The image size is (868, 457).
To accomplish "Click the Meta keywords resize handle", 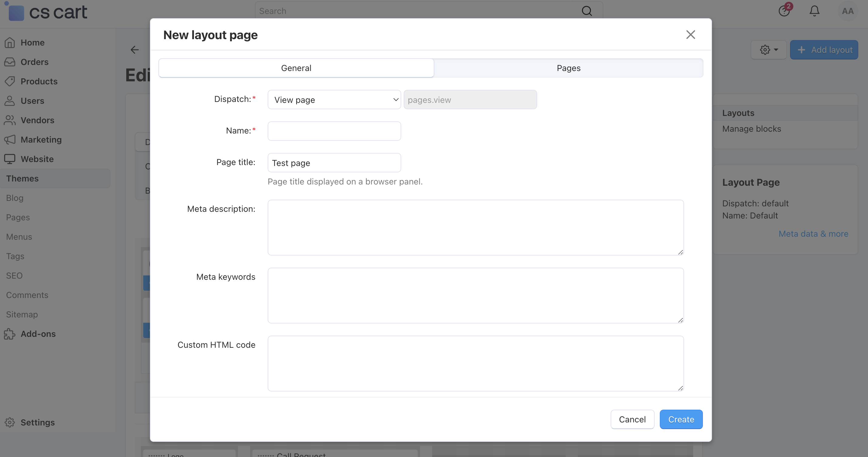I will [x=680, y=320].
